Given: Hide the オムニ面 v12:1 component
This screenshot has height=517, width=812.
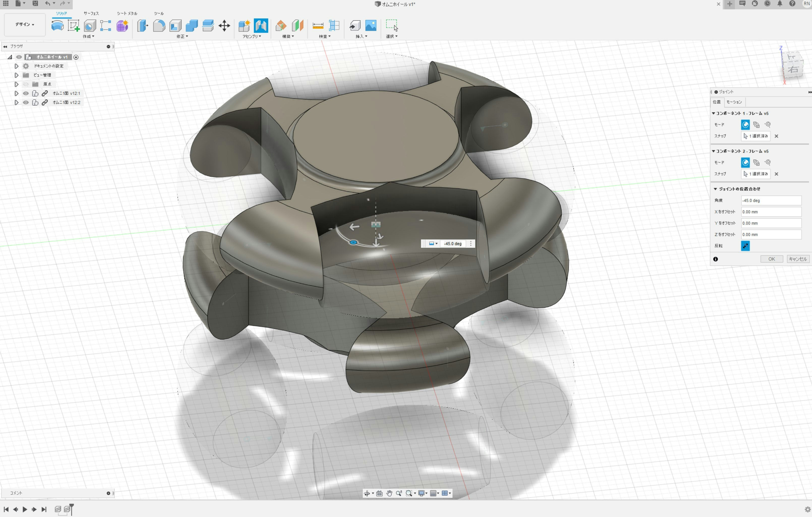Looking at the screenshot, I should pyautogui.click(x=26, y=93).
